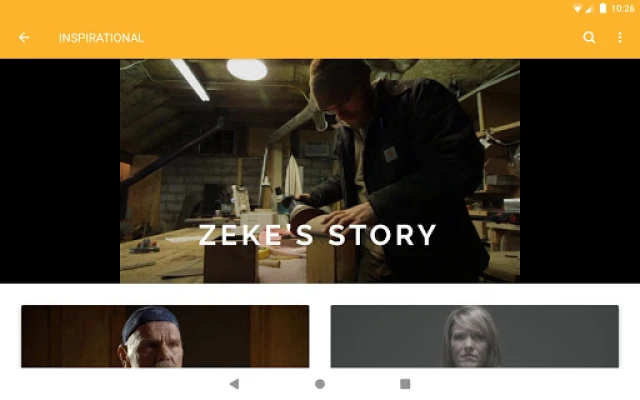
Task: Click the ceiling light in featured video
Action: [247, 69]
